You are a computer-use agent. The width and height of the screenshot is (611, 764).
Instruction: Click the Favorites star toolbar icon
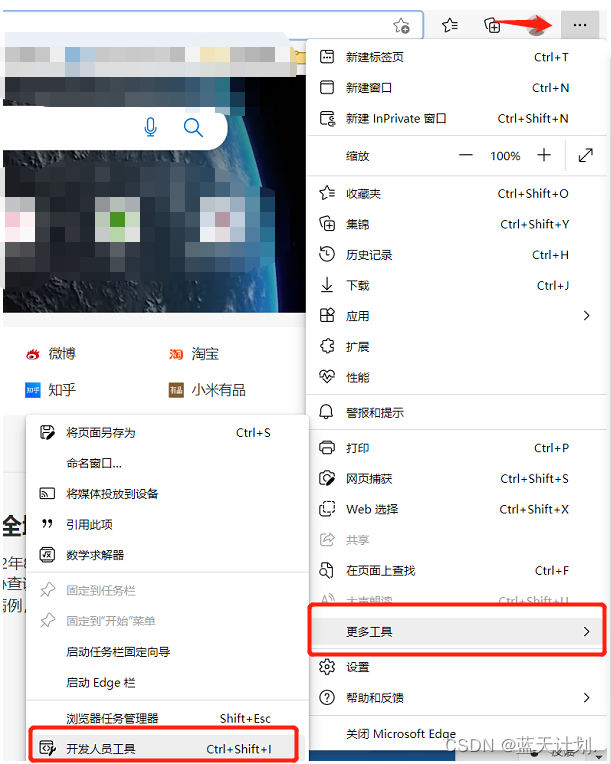(x=449, y=25)
